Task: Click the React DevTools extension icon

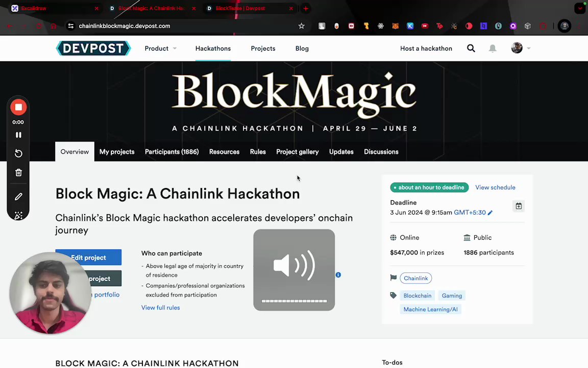Action: click(x=381, y=26)
